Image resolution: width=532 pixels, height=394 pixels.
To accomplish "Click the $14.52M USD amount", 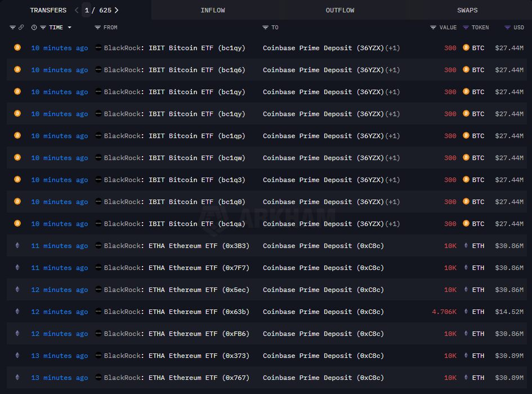I will tap(509, 312).
